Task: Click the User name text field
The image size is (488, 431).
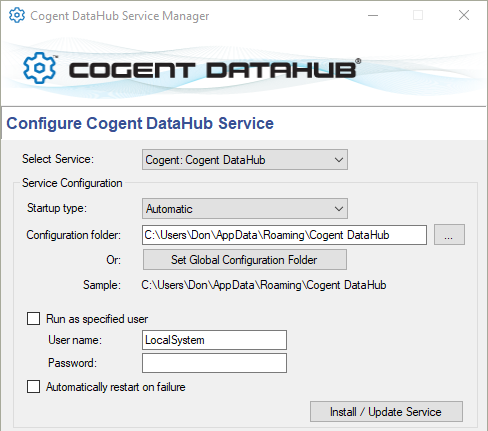Action: click(214, 340)
